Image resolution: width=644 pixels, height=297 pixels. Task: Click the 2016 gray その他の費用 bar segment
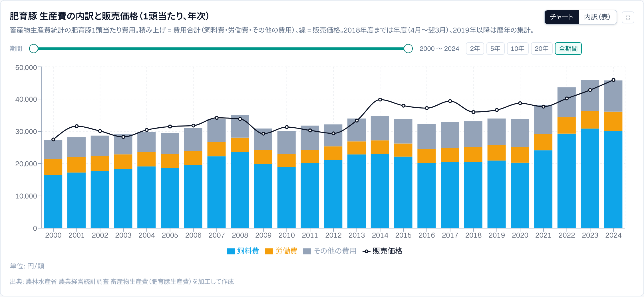tap(426, 137)
